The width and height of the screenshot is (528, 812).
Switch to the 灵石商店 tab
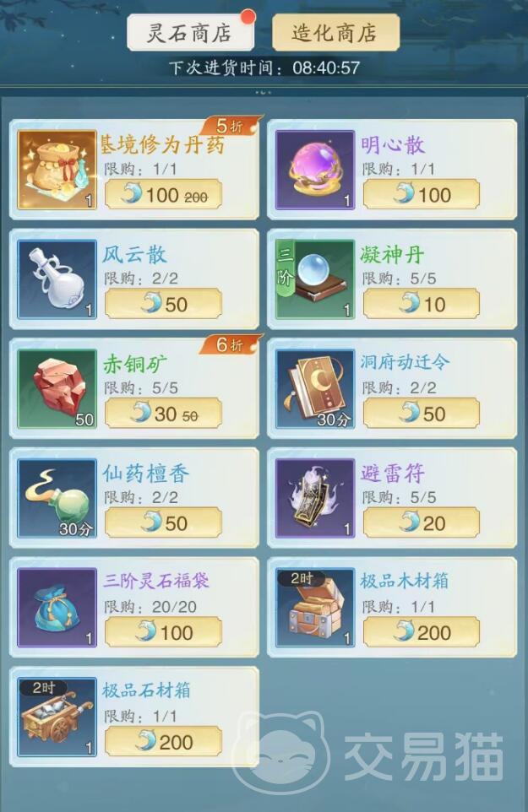tap(190, 33)
